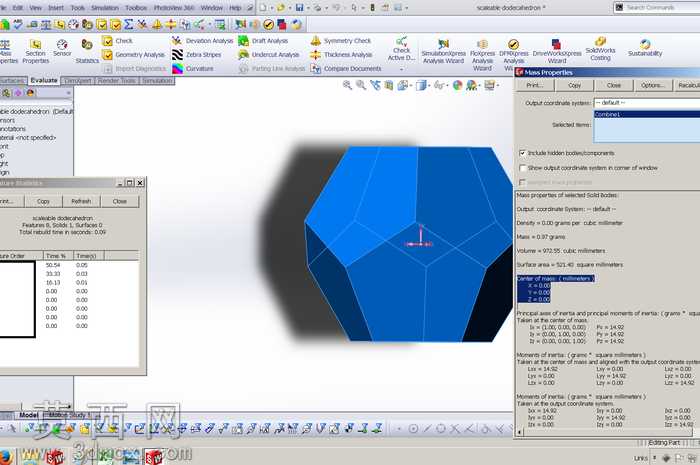Click Close in Mass Properties dialog
Image resolution: width=700 pixels, height=465 pixels.
pyautogui.click(x=614, y=85)
